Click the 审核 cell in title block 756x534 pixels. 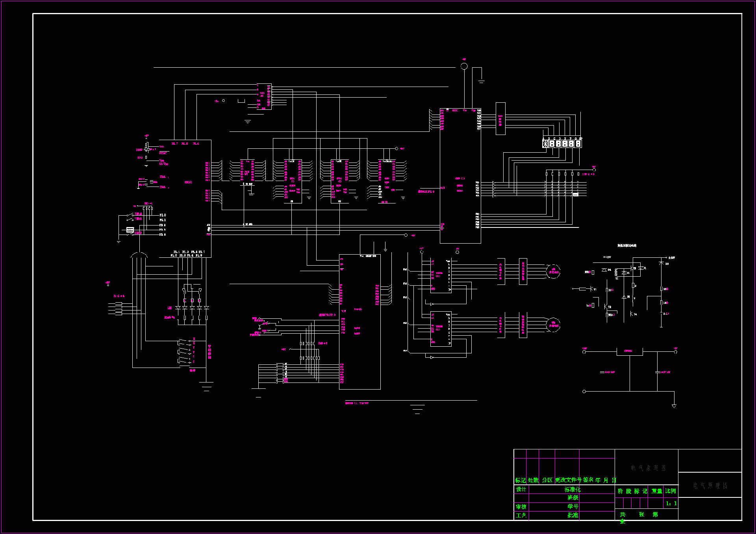pos(521,507)
